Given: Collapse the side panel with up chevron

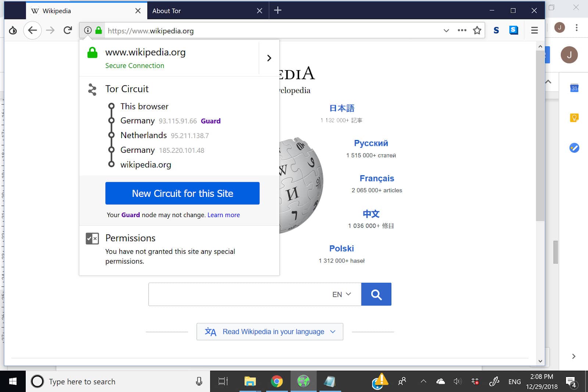Looking at the screenshot, I should pyautogui.click(x=548, y=82).
